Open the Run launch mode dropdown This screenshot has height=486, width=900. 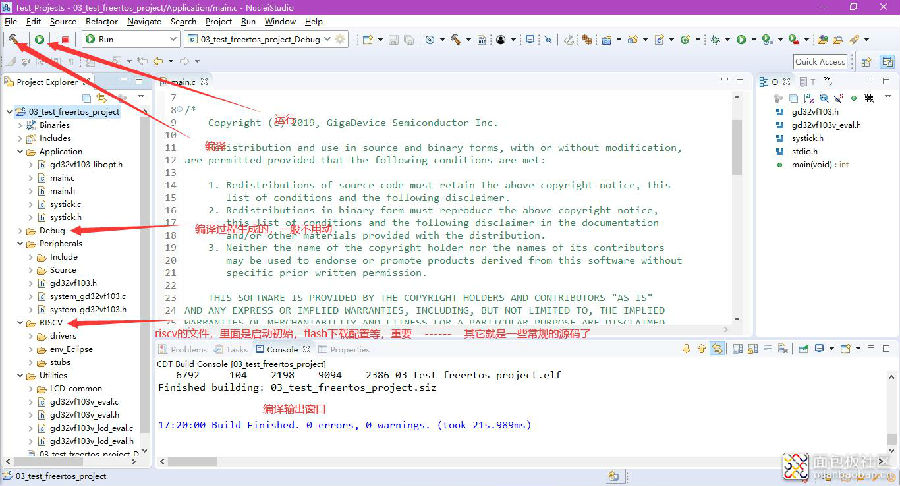point(130,39)
